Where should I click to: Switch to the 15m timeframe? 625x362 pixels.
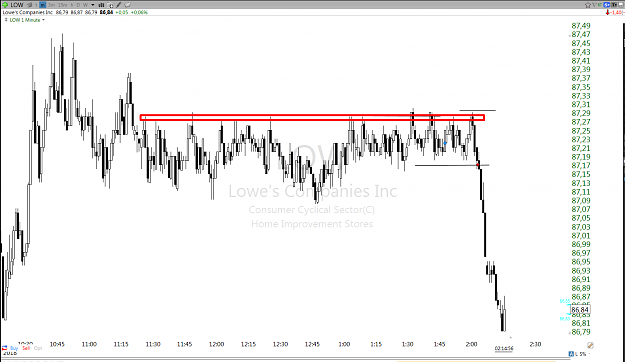(x=62, y=5)
